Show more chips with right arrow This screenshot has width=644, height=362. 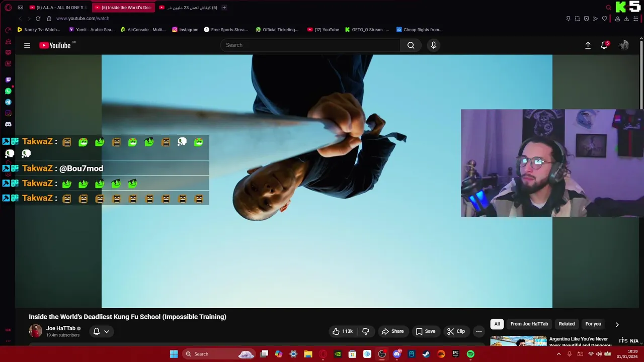[617, 324]
